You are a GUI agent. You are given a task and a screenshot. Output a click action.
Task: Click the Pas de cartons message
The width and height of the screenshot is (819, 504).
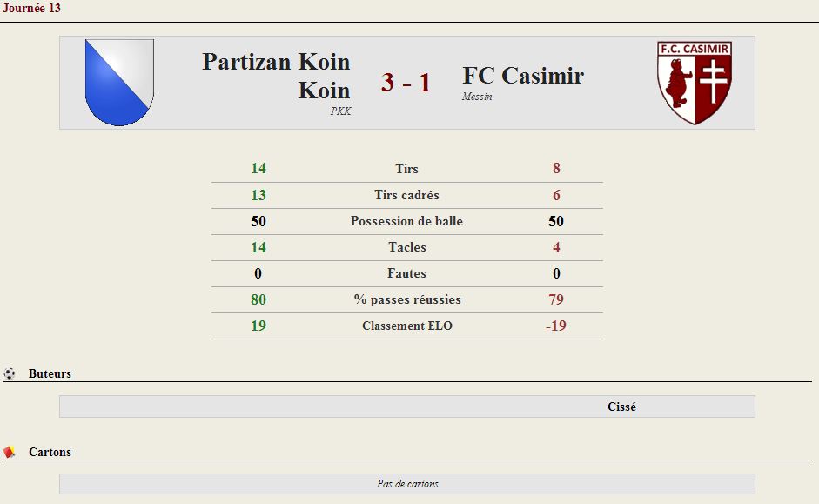[407, 484]
